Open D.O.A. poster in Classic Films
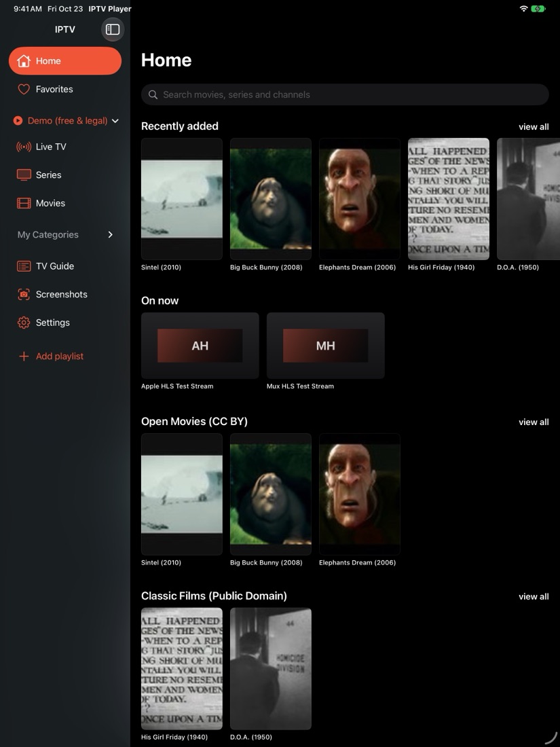 (270, 668)
